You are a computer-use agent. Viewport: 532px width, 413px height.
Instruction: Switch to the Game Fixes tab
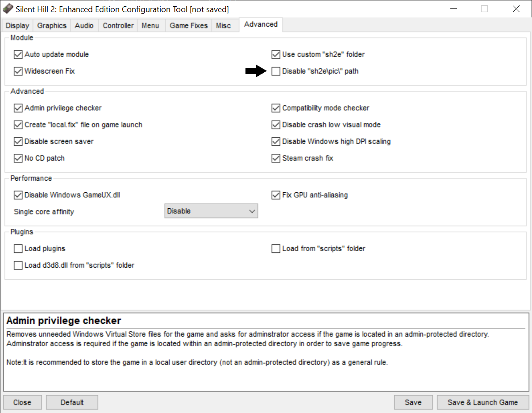(x=189, y=25)
